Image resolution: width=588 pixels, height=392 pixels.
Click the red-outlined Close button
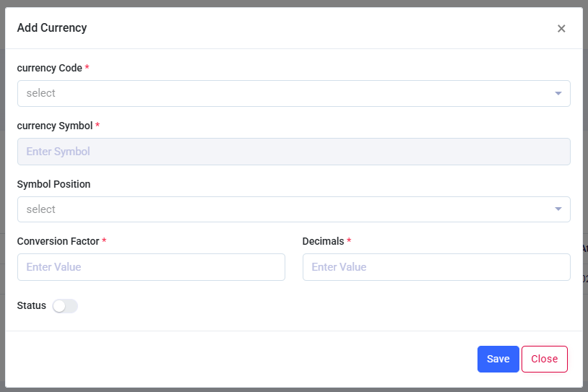tap(544, 359)
